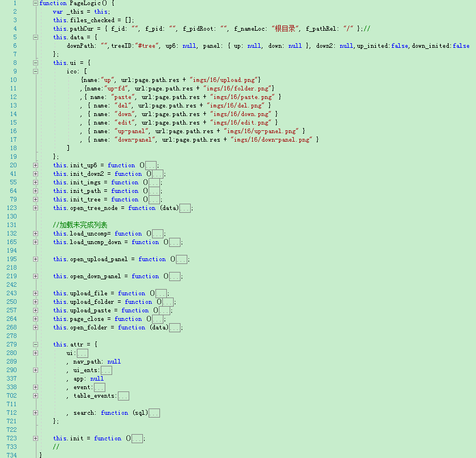The image size is (476, 458).
Task: Expand the event property
Action: (x=35, y=387)
